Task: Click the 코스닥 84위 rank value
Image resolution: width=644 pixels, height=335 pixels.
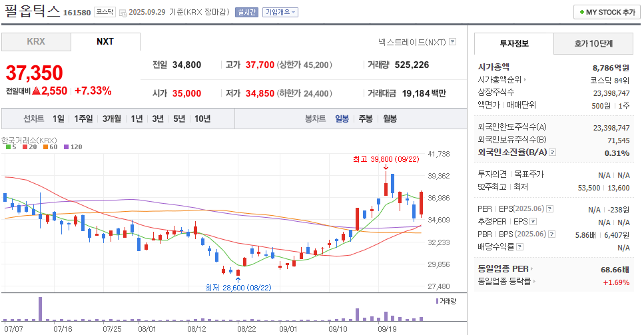Action: click(x=610, y=81)
